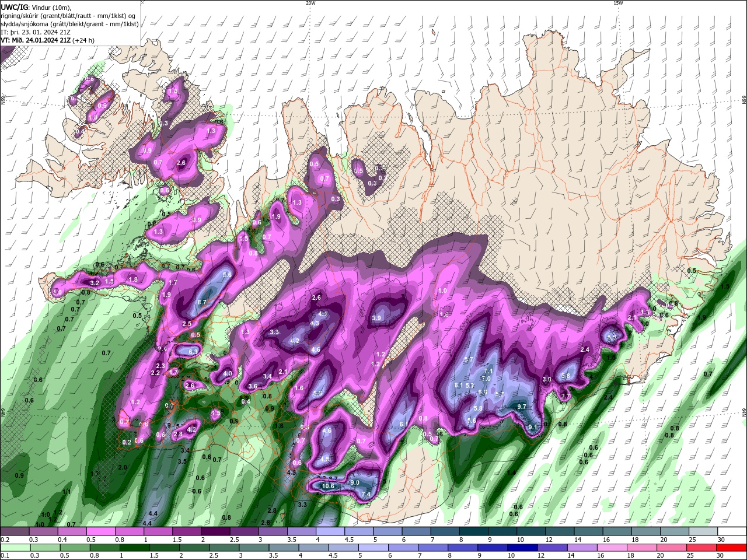Screen dimensions: 747x560
Task: Click the 9.7 precipitation value
Action: [522, 407]
